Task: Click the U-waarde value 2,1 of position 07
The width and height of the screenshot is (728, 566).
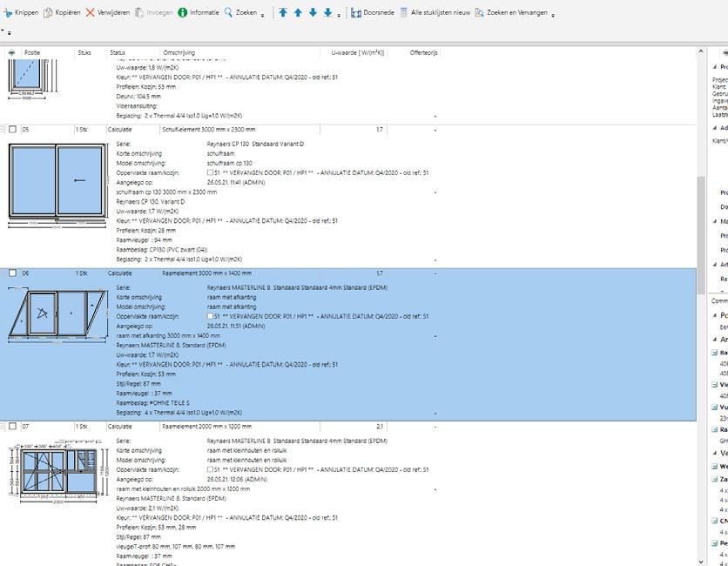Action: click(x=380, y=426)
